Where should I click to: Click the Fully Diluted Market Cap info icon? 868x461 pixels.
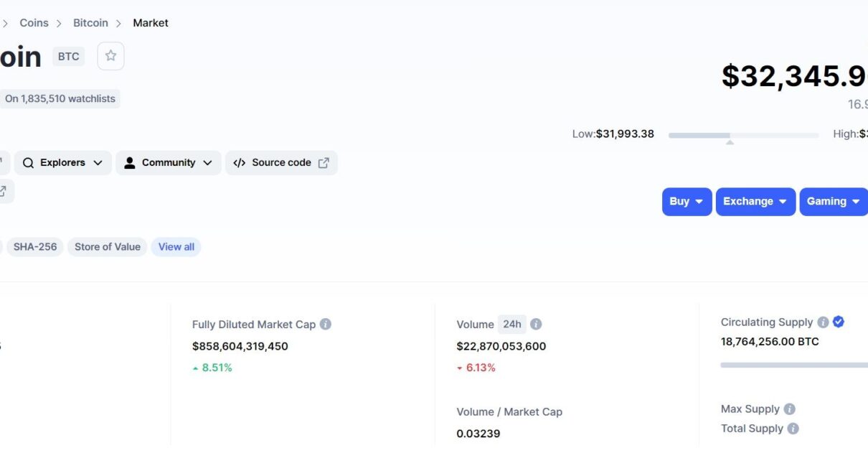click(326, 325)
